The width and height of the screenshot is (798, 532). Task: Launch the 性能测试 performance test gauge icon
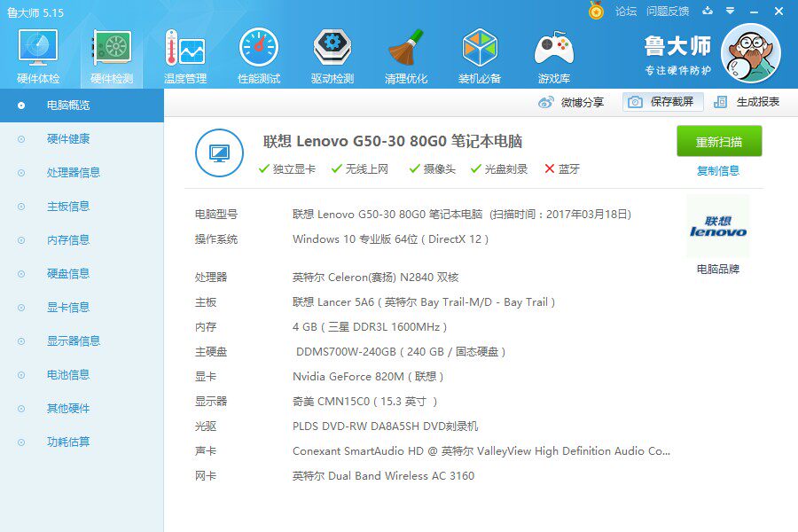(x=259, y=48)
